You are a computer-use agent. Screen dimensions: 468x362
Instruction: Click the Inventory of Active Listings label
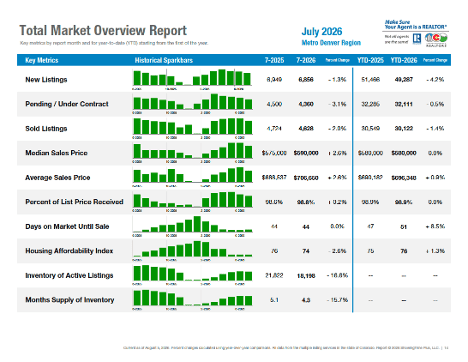(69, 275)
